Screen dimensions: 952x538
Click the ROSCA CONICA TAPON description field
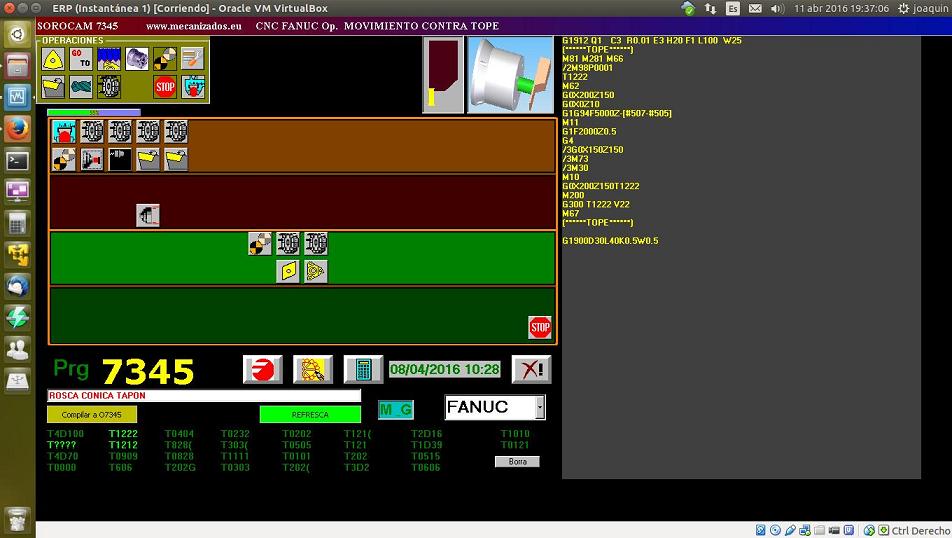point(204,396)
